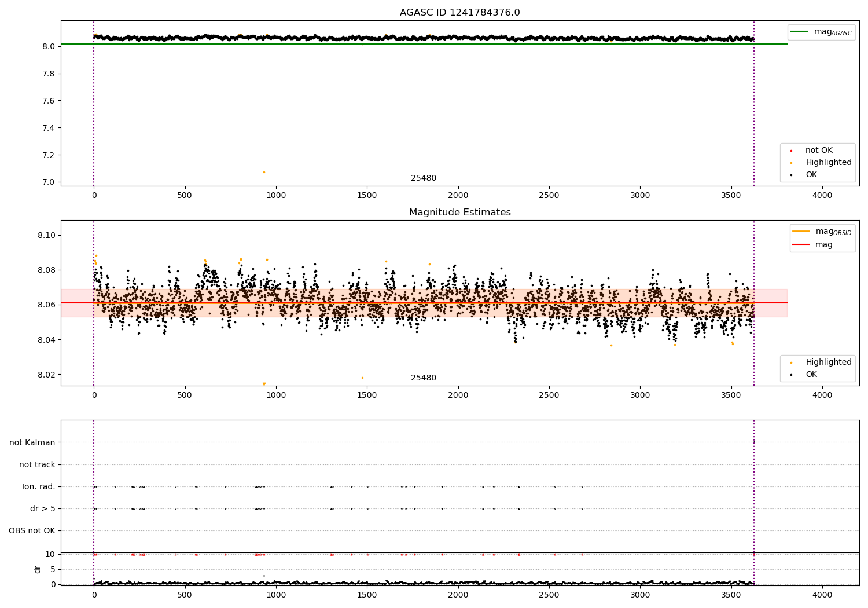Click the green mag AGASC legend line
This screenshot has width=868, height=608.
800,32
